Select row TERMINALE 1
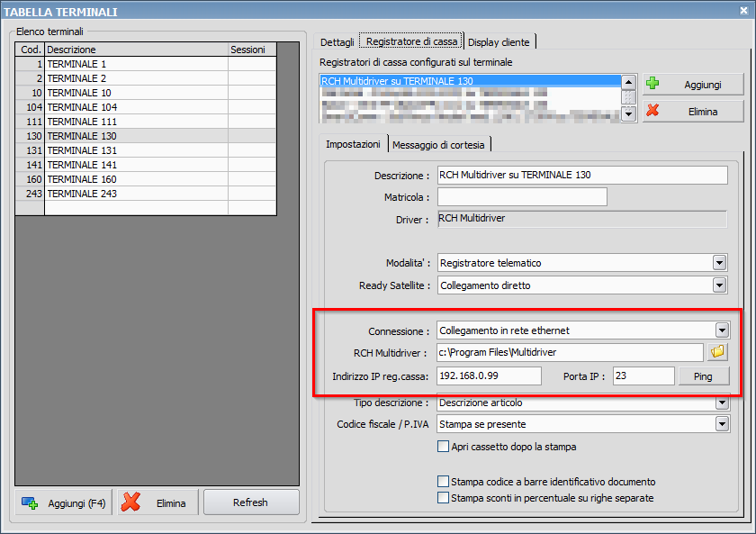The height and width of the screenshot is (534, 756). [146, 64]
